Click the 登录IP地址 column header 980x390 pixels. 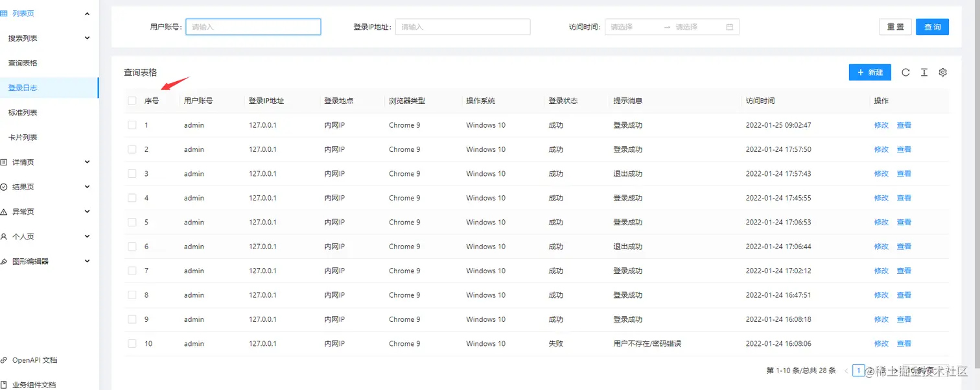(266, 101)
